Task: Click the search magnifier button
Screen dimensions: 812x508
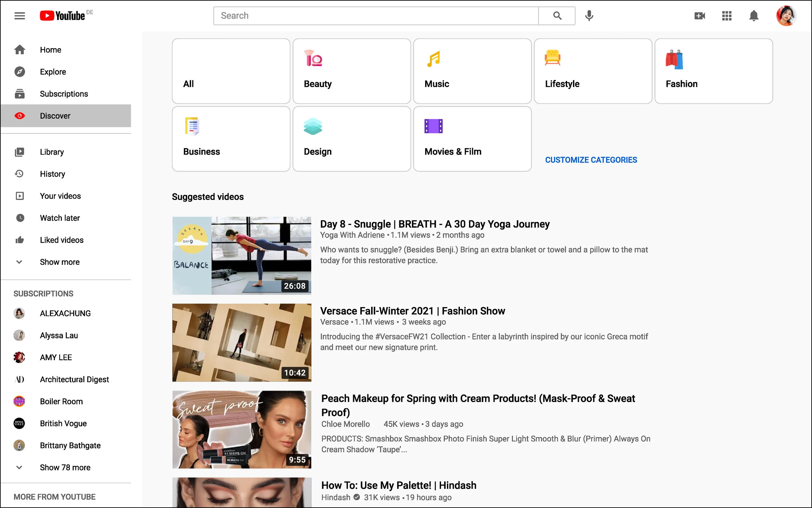Action: tap(557, 16)
